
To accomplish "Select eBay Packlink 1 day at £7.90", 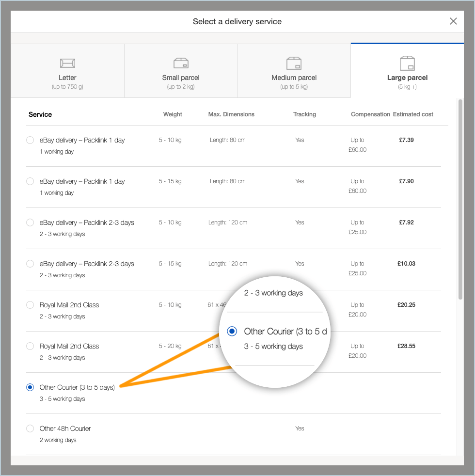I will tap(30, 181).
